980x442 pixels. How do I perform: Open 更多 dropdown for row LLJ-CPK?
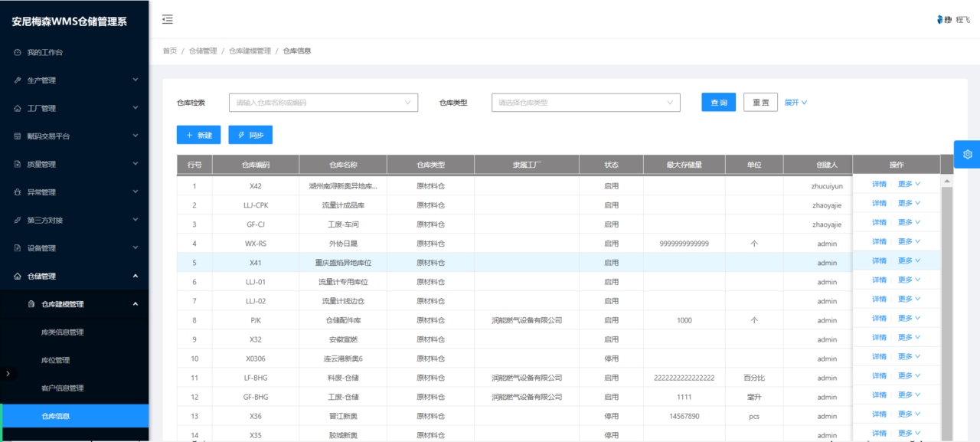pos(909,203)
